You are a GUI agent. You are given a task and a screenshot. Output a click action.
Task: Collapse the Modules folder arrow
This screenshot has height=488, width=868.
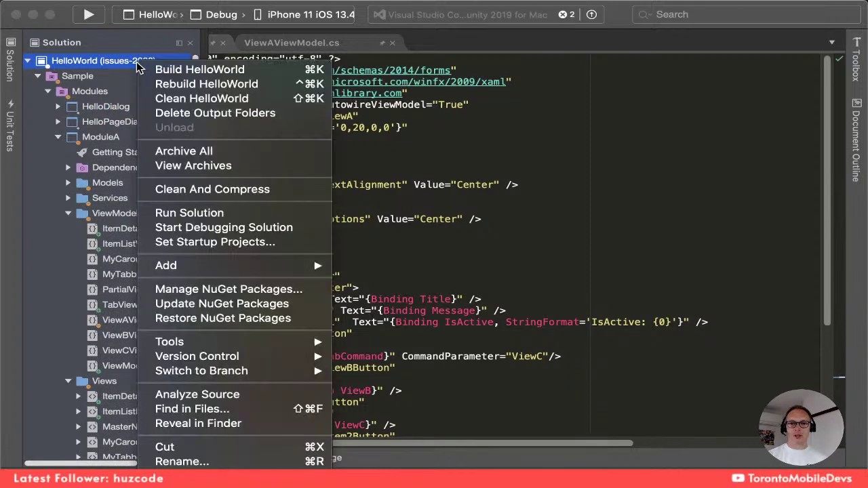48,91
